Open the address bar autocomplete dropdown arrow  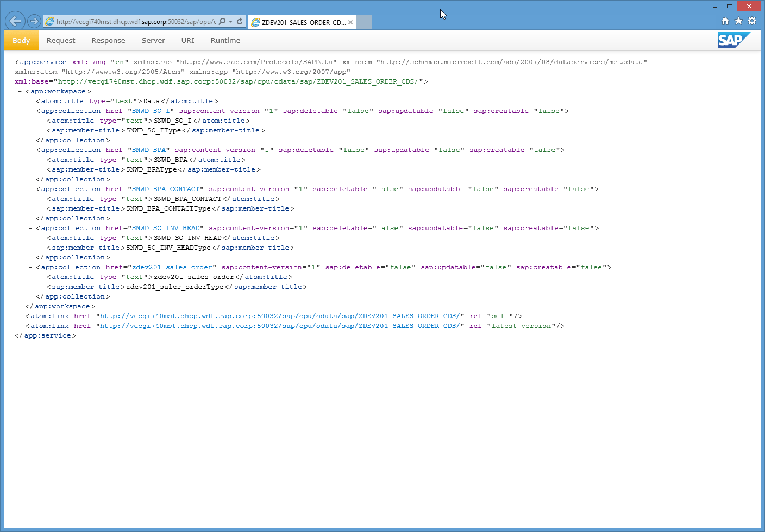[231, 22]
